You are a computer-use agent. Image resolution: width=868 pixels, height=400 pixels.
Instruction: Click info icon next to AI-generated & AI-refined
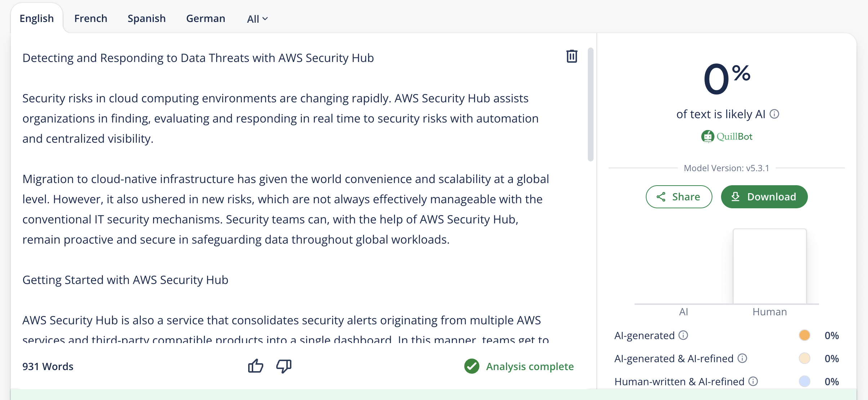(742, 358)
